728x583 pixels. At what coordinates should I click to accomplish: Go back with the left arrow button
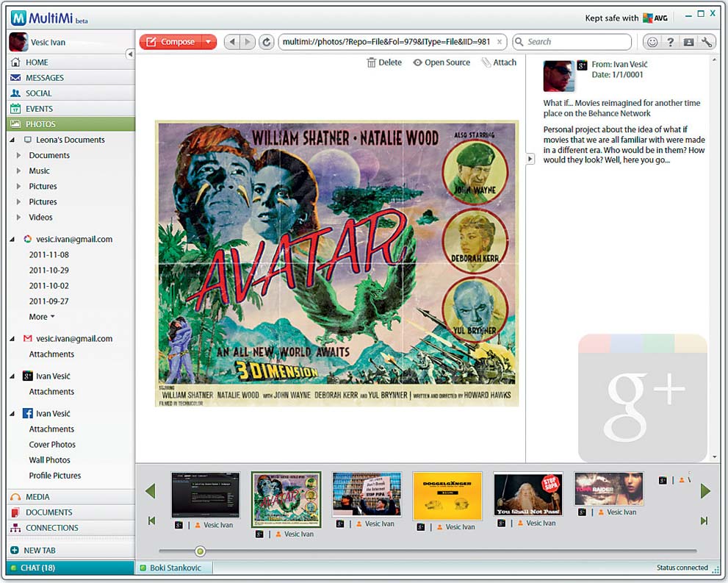[x=232, y=42]
